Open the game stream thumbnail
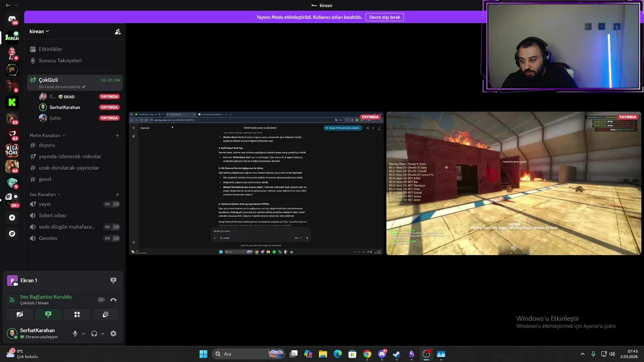The height and width of the screenshot is (362, 644). click(x=514, y=184)
